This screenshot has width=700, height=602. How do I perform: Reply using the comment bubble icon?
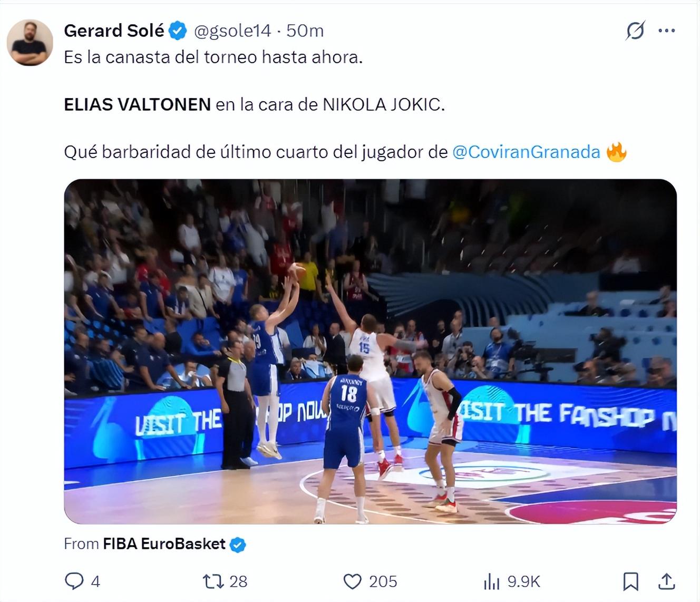tap(74, 581)
